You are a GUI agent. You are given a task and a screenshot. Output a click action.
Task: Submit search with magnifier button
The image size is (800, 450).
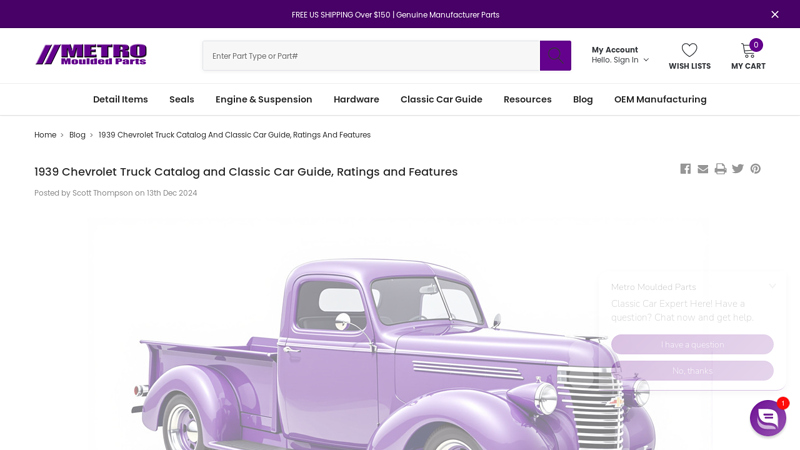pyautogui.click(x=555, y=56)
